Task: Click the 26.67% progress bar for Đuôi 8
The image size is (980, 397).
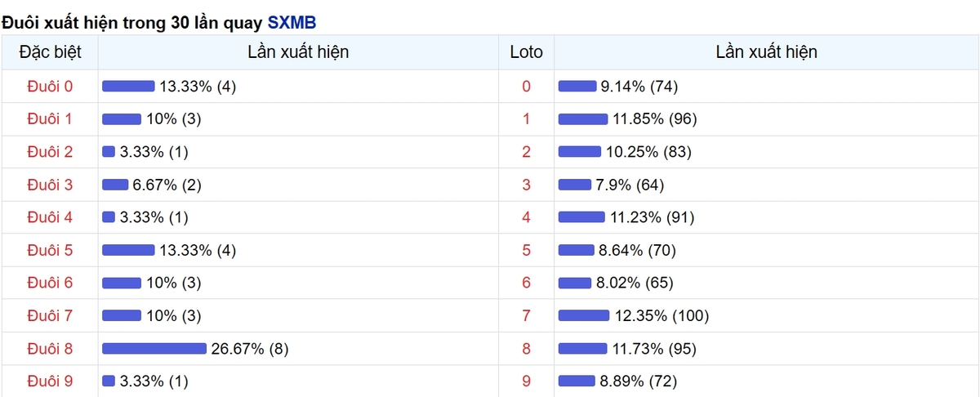Action: [154, 349]
